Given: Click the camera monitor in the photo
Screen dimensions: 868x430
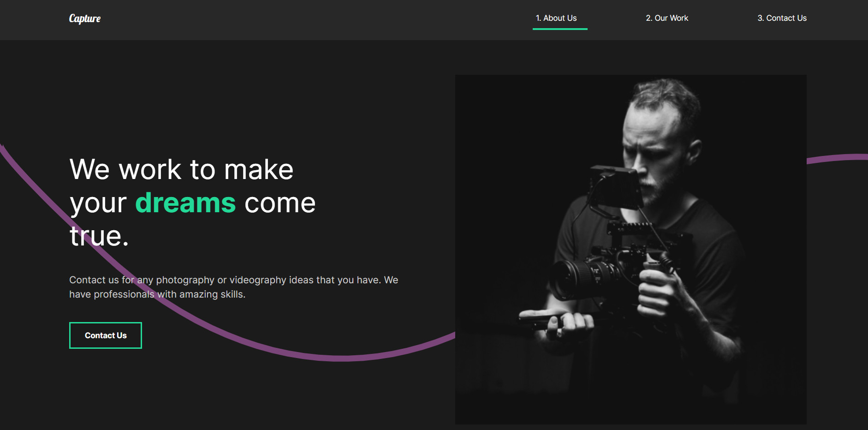Looking at the screenshot, I should 617,187.
